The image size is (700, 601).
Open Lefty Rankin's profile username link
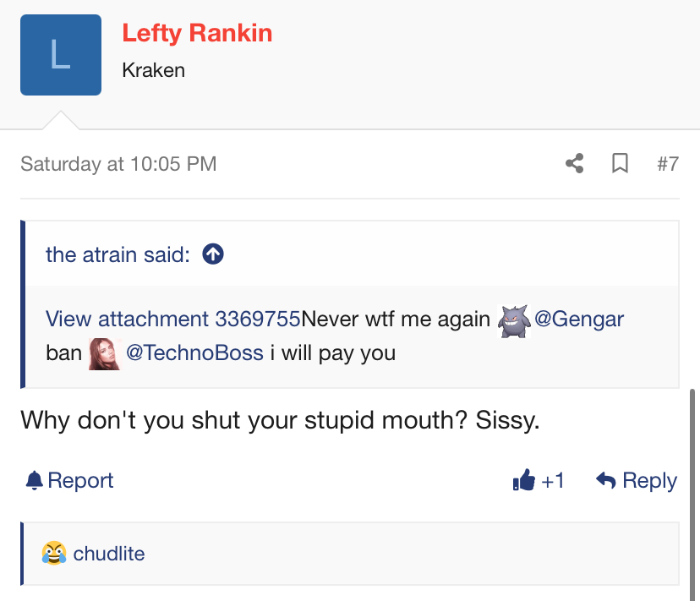coord(197,33)
